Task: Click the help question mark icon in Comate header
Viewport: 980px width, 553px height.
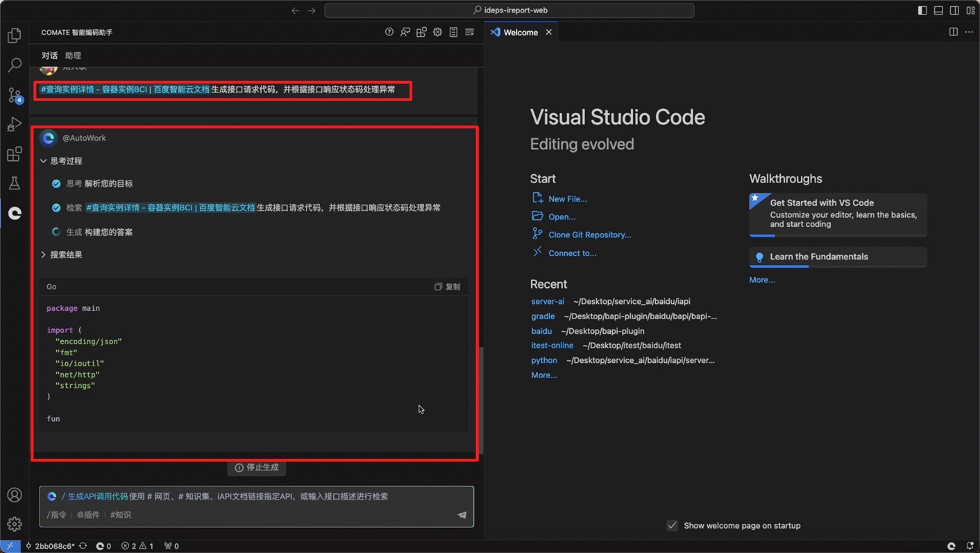Action: [389, 32]
